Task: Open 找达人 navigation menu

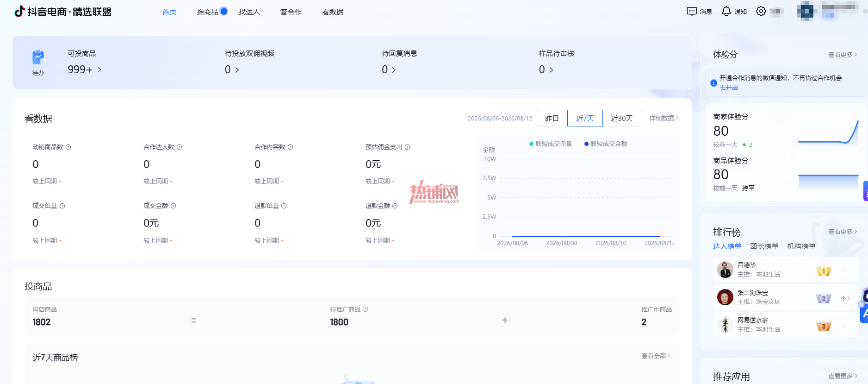Action: tap(249, 12)
